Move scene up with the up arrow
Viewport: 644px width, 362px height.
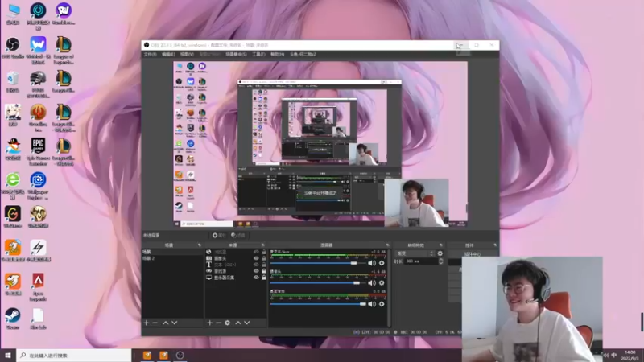166,323
